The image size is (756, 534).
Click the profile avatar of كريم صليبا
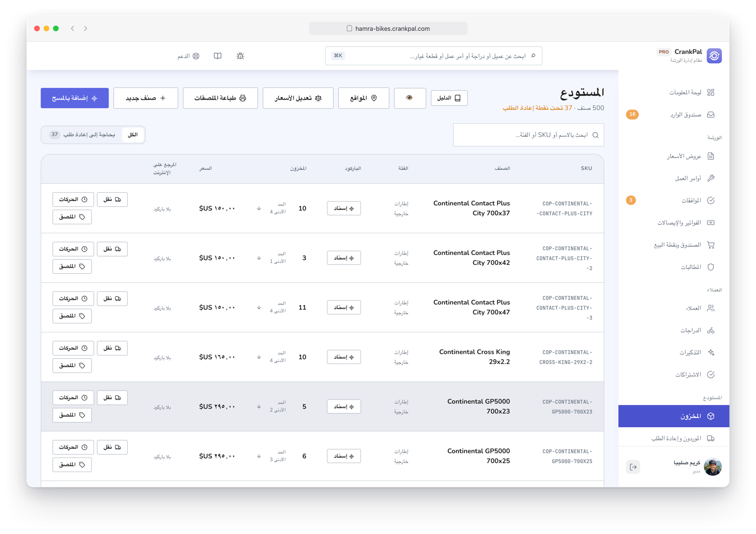click(713, 467)
